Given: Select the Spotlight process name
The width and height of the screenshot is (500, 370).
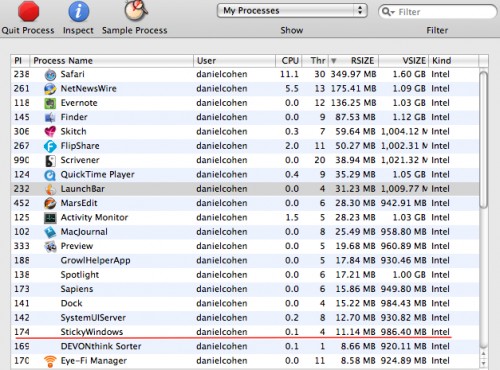Looking at the screenshot, I should (x=80, y=275).
